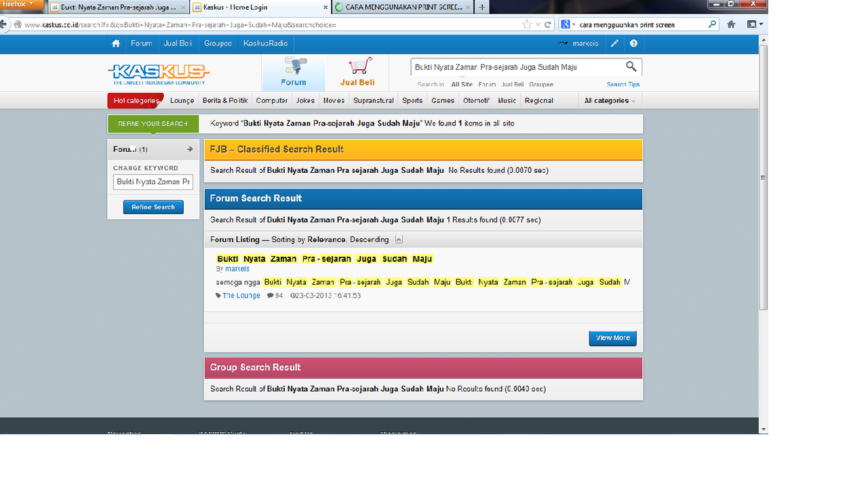868x488 pixels.
Task: Click the View More button
Action: click(x=613, y=338)
